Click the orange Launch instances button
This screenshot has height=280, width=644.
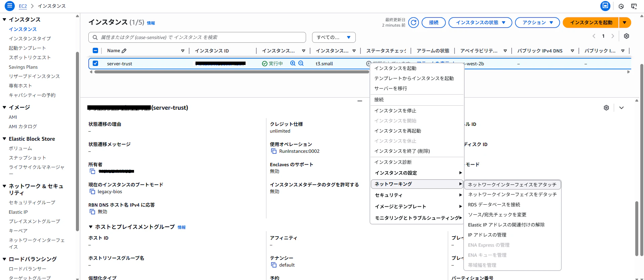tap(591, 23)
